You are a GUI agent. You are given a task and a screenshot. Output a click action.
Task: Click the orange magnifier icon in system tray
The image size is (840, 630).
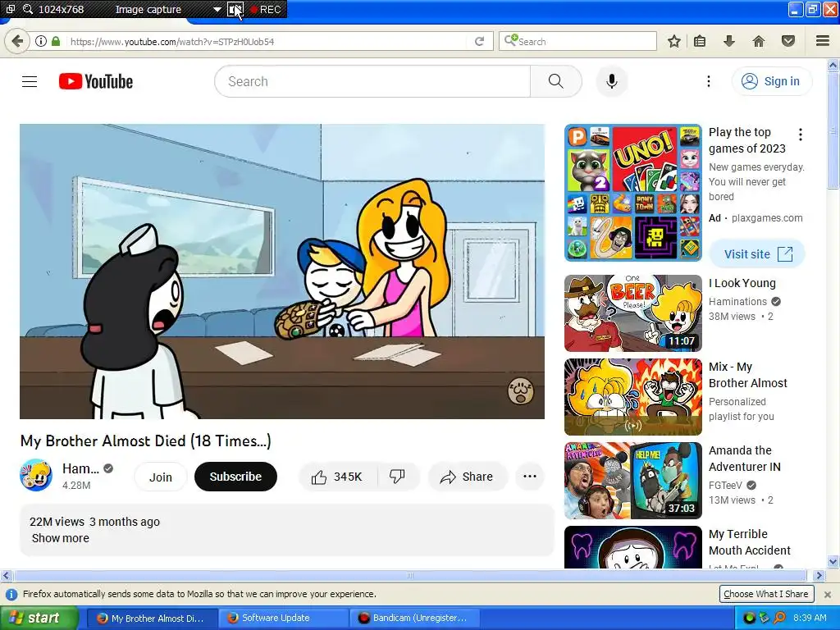coord(779,618)
